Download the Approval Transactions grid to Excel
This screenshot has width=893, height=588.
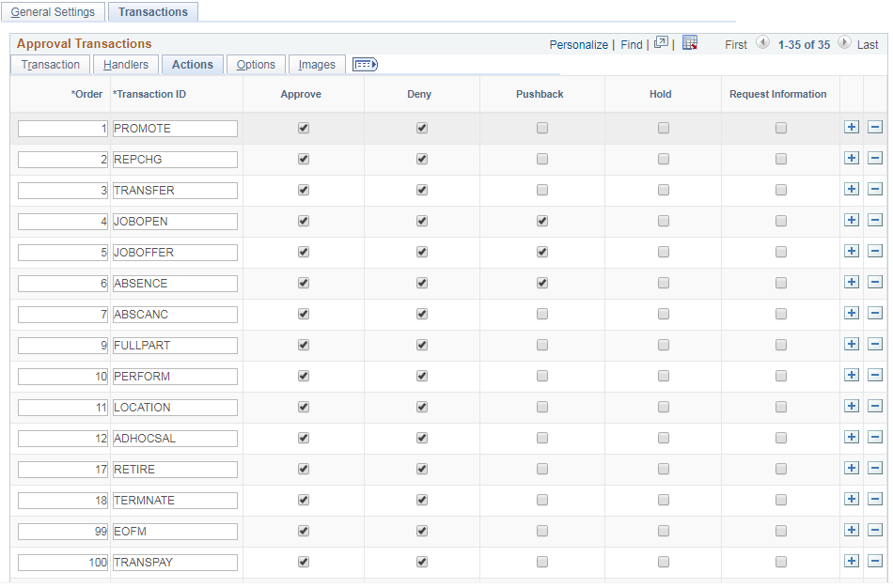tap(690, 44)
